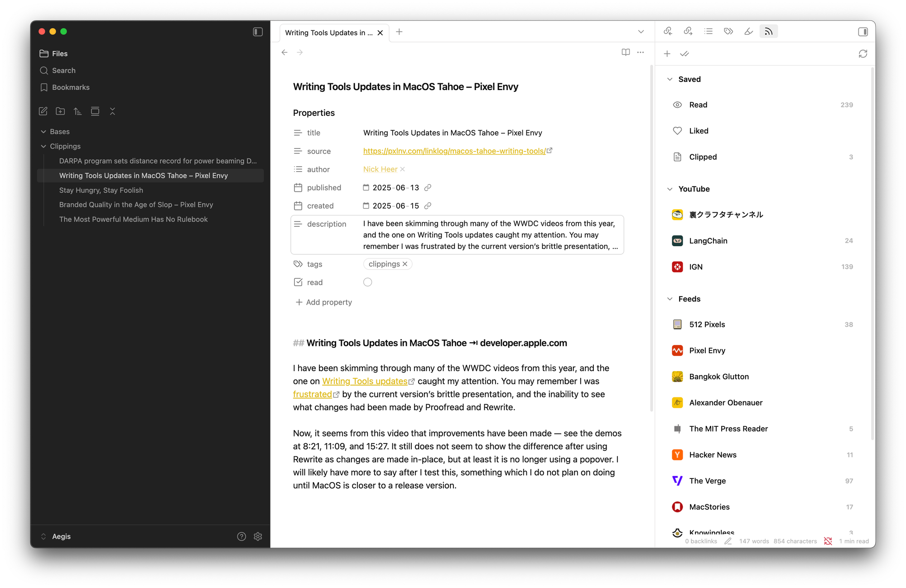The height and width of the screenshot is (588, 906).
Task: Open the LangChain YouTube feed
Action: coord(763,241)
